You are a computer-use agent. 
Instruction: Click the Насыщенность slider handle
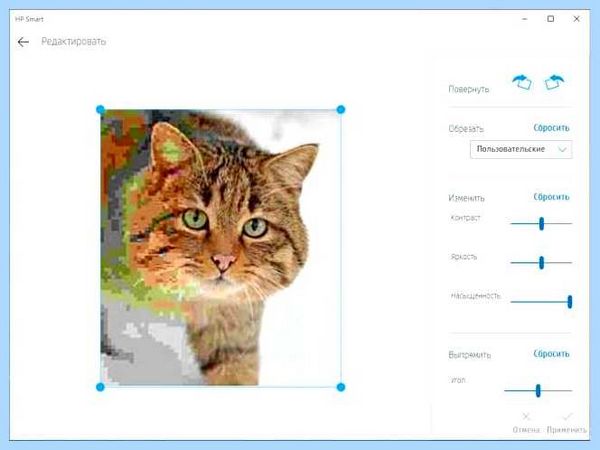pos(570,302)
